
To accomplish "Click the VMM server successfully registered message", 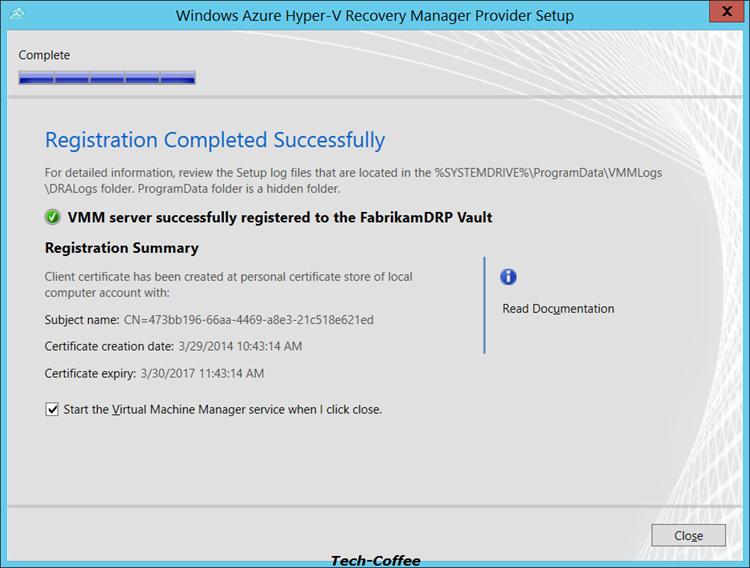I will pyautogui.click(x=280, y=217).
